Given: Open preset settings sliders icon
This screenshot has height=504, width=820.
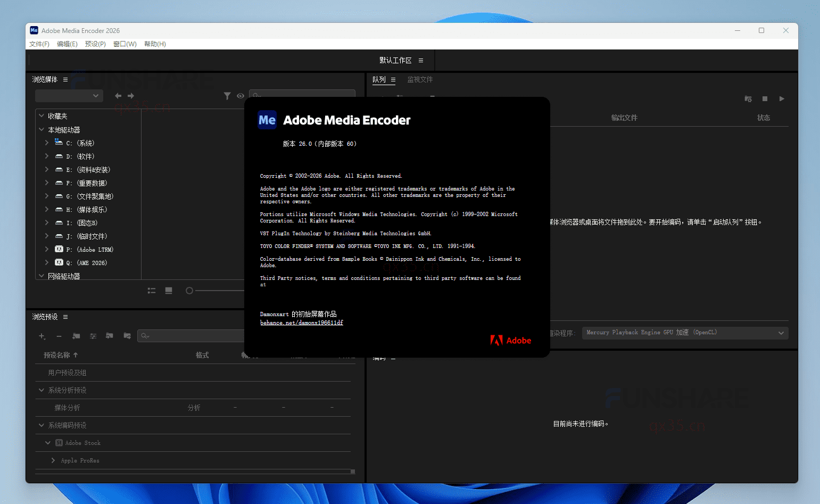Looking at the screenshot, I should pyautogui.click(x=93, y=336).
